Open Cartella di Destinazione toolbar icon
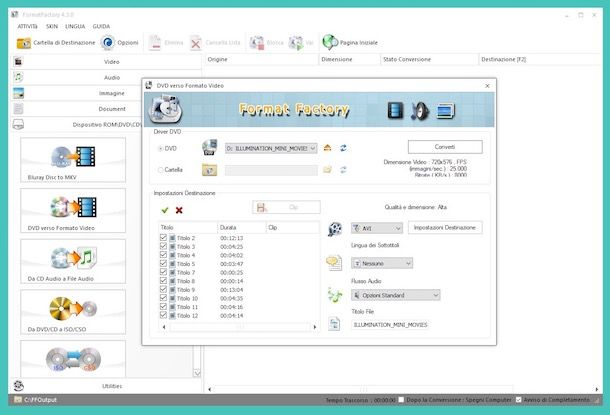 [x=24, y=43]
